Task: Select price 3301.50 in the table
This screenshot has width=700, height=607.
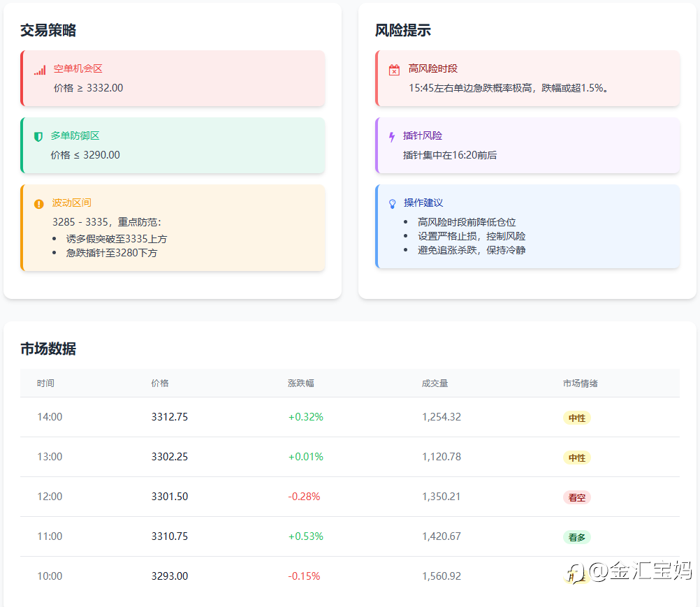Action: pos(170,497)
